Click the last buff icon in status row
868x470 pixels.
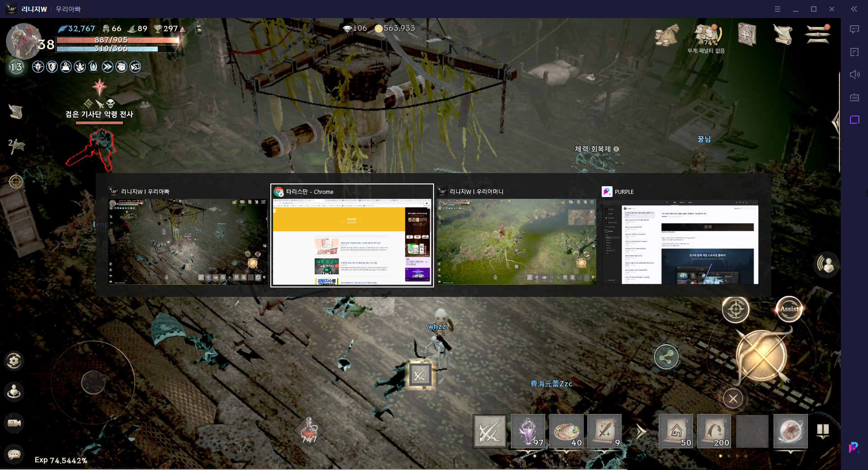[x=135, y=67]
